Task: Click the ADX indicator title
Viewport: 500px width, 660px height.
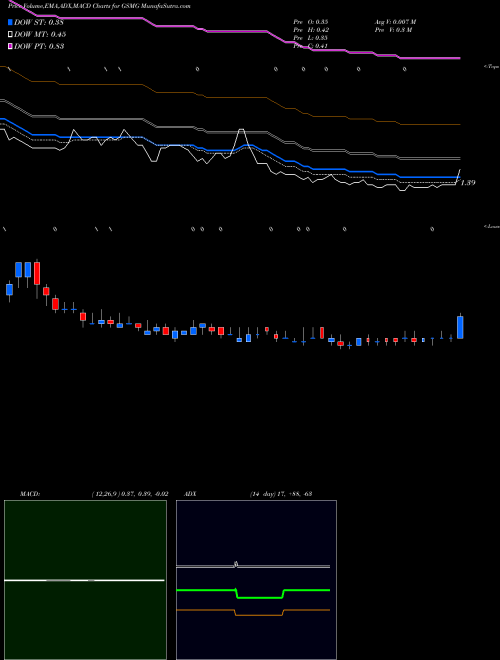Action: point(190,494)
